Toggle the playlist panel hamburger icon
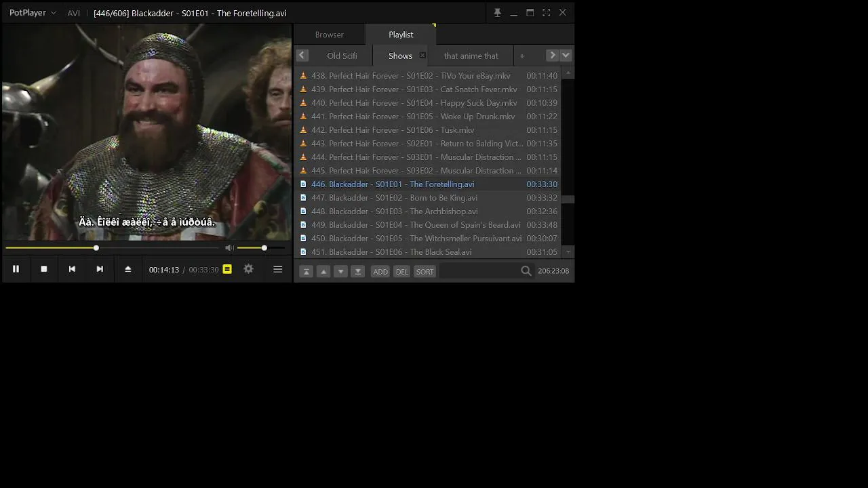This screenshot has height=488, width=868. click(277, 269)
